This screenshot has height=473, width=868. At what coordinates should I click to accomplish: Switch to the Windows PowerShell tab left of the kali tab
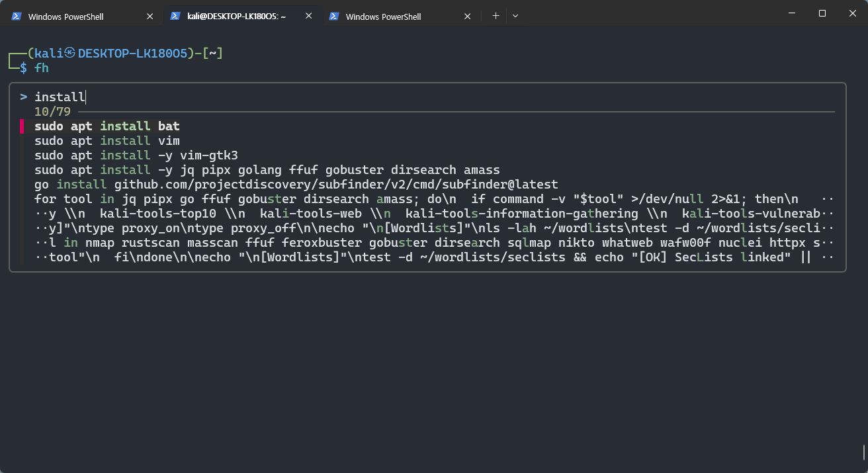pyautogui.click(x=84, y=16)
